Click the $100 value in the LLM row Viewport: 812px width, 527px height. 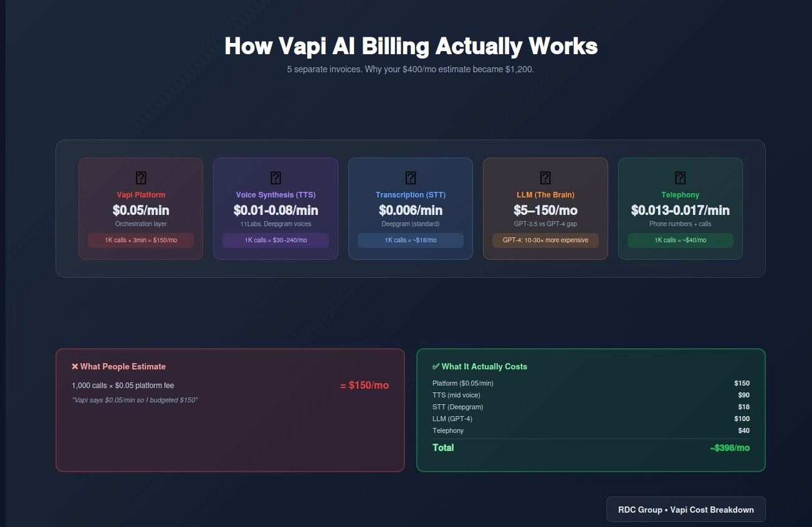click(x=742, y=419)
